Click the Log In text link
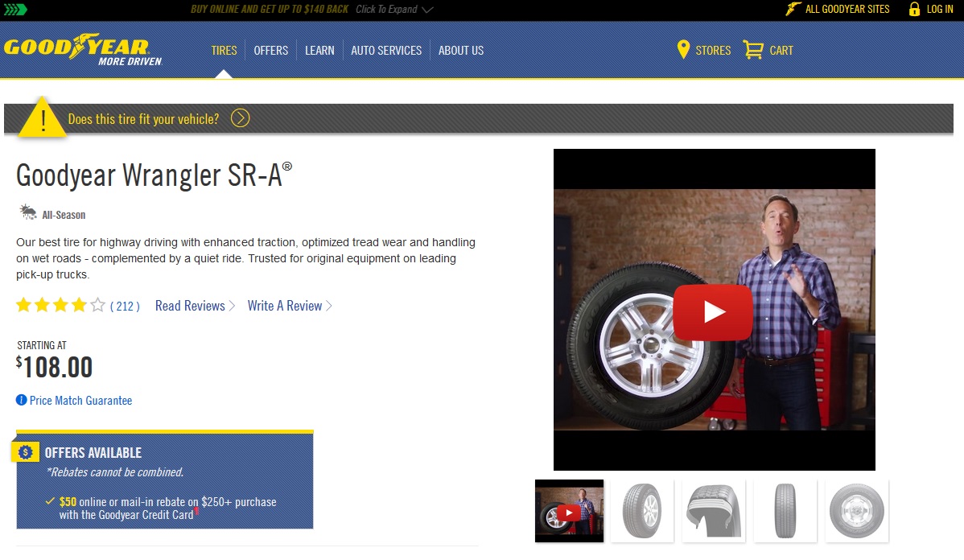Image resolution: width=964 pixels, height=560 pixels. coord(940,9)
